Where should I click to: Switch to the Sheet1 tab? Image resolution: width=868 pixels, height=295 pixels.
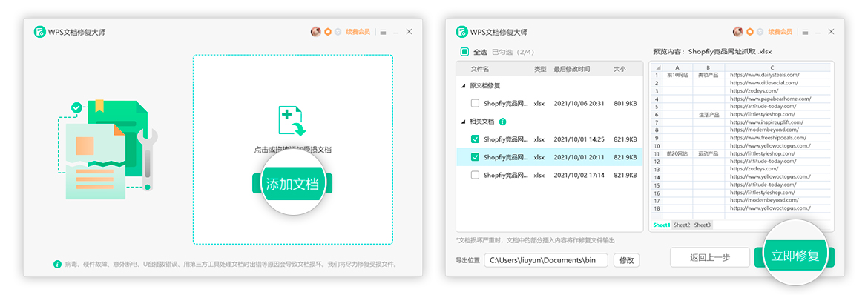point(662,225)
